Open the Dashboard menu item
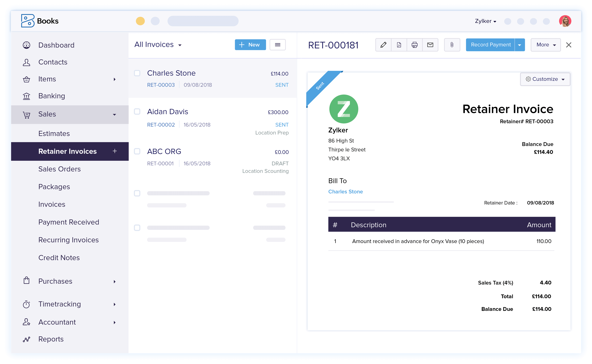 56,45
